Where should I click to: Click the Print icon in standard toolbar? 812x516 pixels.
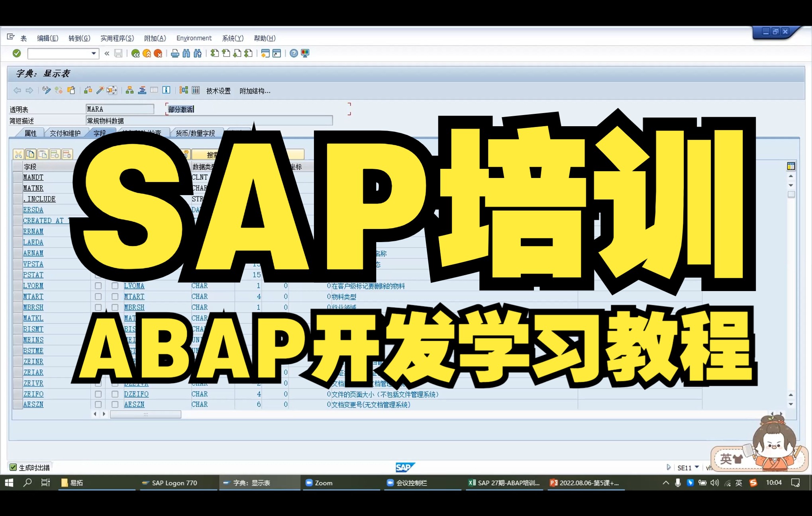coord(175,53)
